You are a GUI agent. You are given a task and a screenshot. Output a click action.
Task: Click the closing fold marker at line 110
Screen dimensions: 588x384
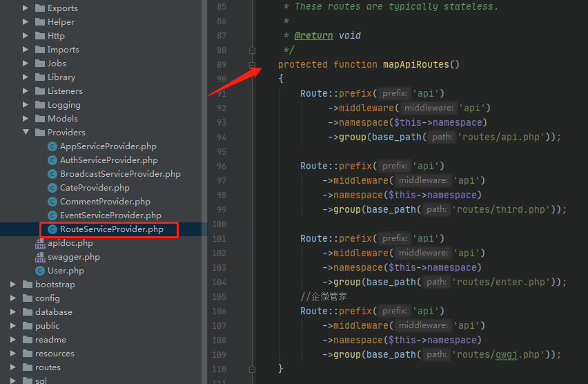(253, 369)
